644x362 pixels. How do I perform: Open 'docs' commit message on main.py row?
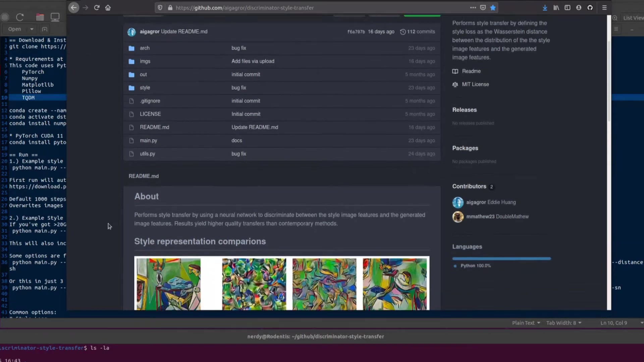[236, 140]
